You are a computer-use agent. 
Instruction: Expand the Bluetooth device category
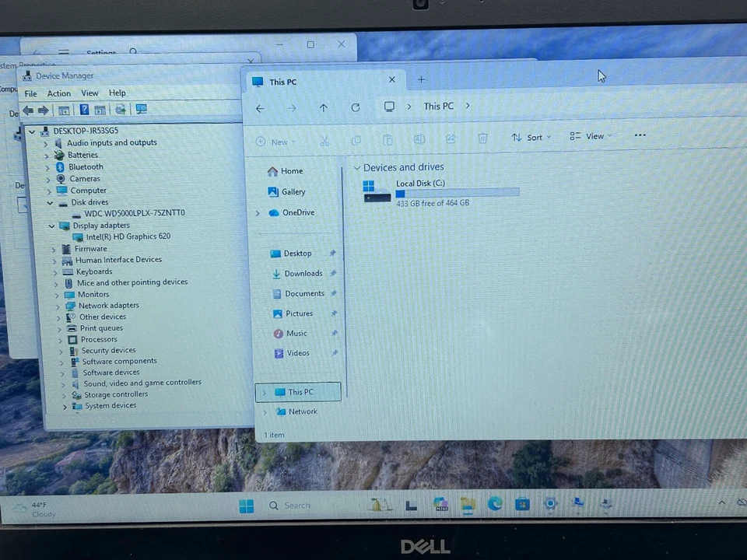point(47,168)
